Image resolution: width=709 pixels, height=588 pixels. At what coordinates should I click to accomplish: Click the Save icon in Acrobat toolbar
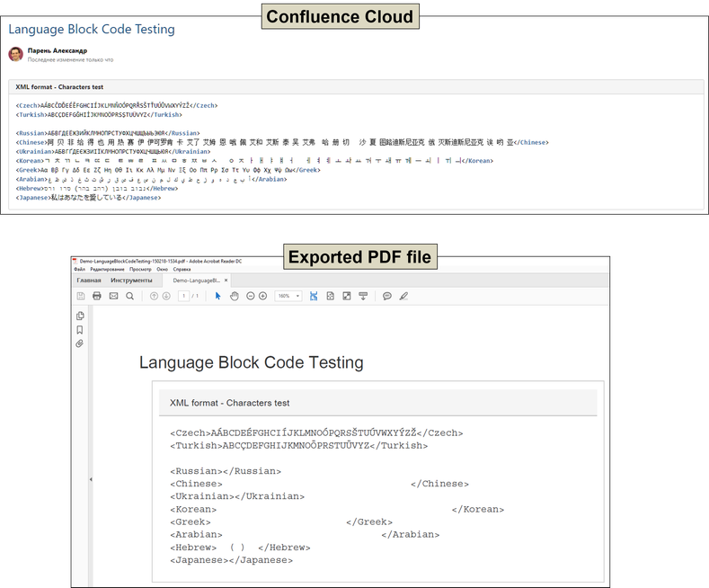pos(81,296)
